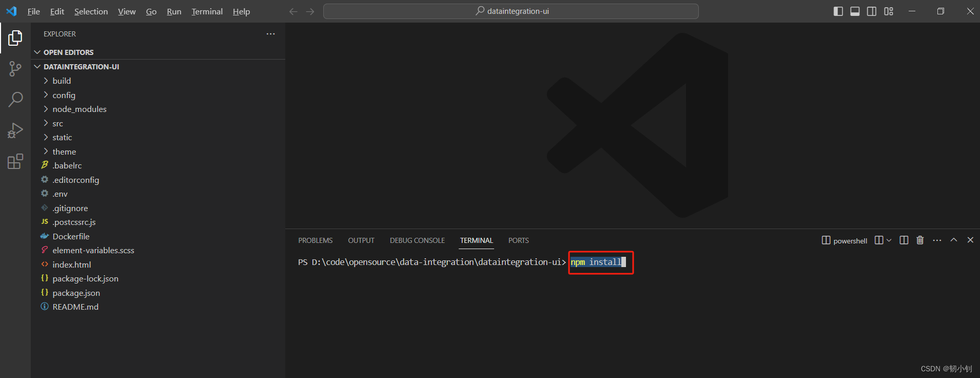Viewport: 980px width, 378px height.
Task: Click the VS Code logo icon
Action: pyautogui.click(x=11, y=11)
